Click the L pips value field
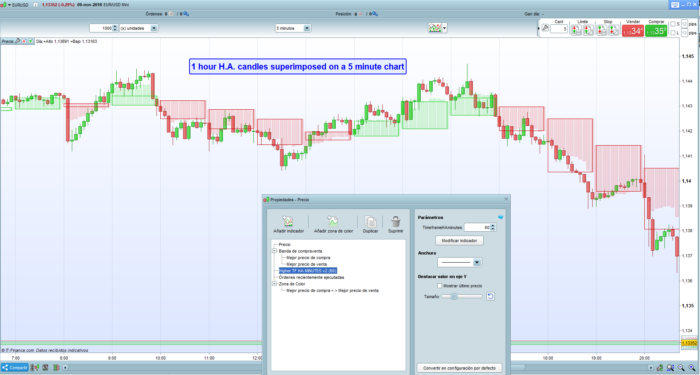The height and width of the screenshot is (375, 700). point(684,33)
